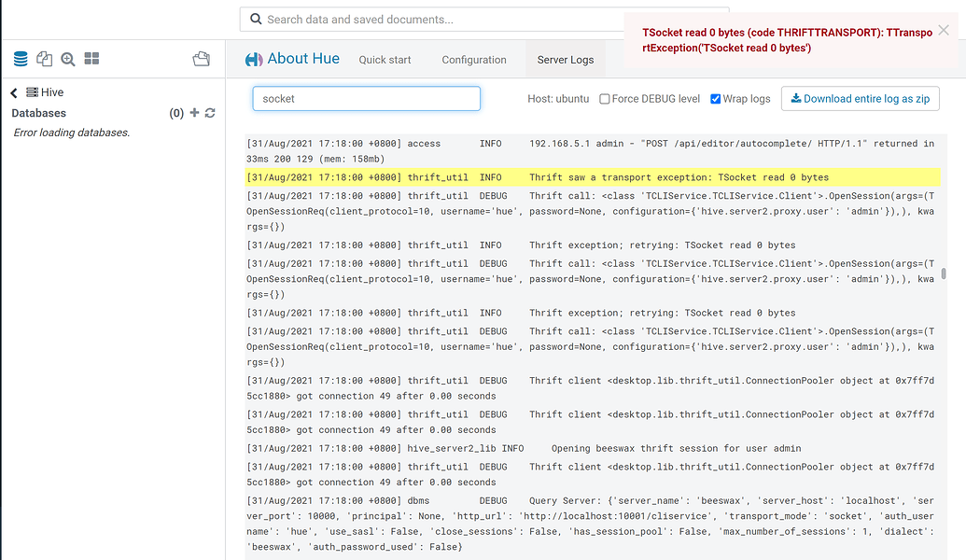The image size is (966, 560).
Task: Open the Documents sidebar icon
Action: click(44, 58)
